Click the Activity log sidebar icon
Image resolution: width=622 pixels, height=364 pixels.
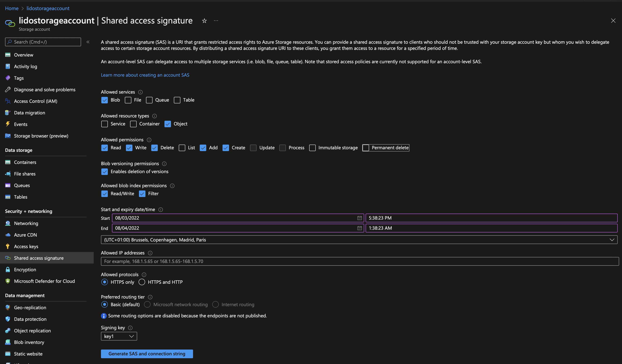(x=8, y=67)
